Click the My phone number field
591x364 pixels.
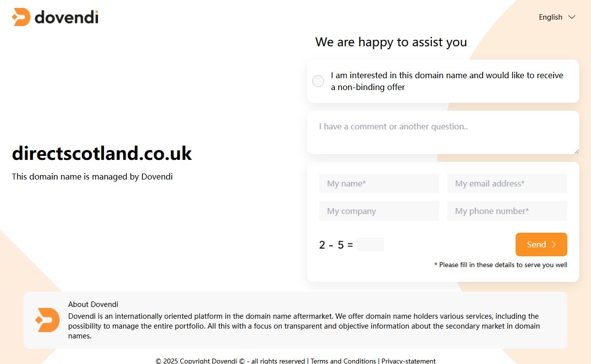tap(507, 211)
